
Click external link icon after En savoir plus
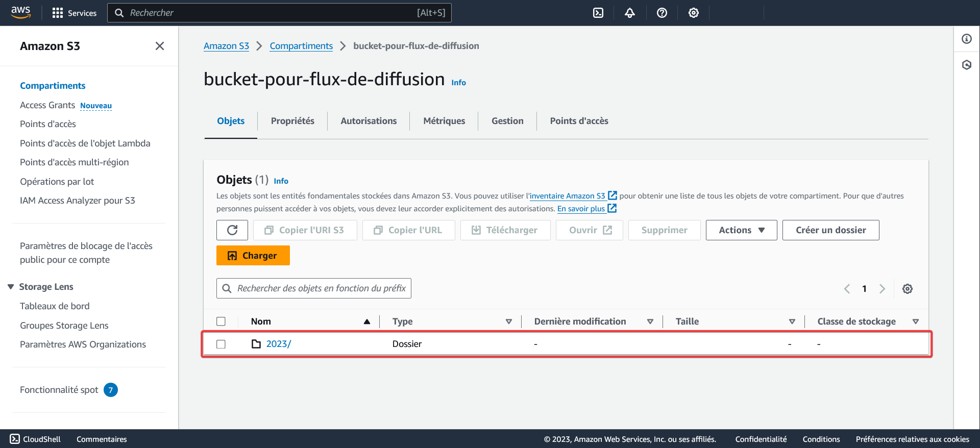612,208
